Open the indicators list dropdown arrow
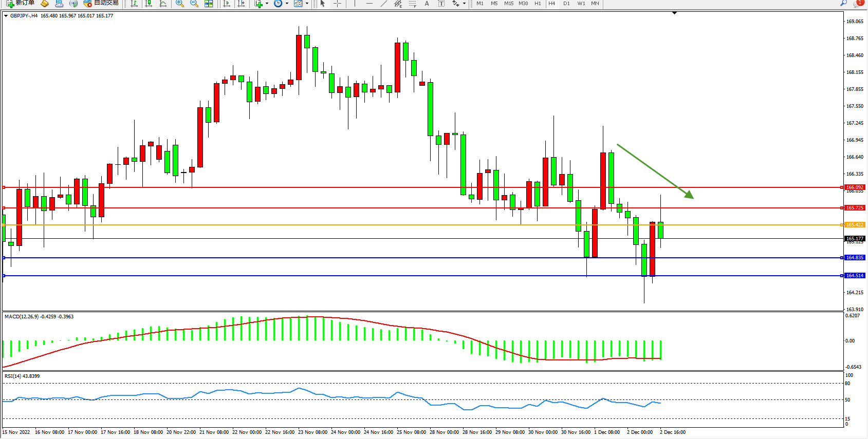This screenshot has height=439, width=868. pos(267,4)
